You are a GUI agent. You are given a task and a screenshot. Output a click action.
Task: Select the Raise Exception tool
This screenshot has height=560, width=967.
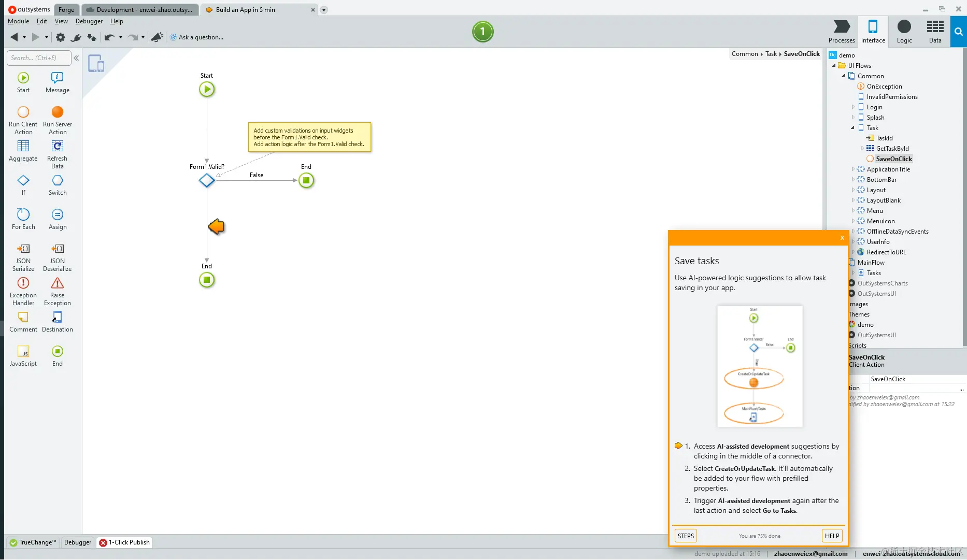[58, 291]
